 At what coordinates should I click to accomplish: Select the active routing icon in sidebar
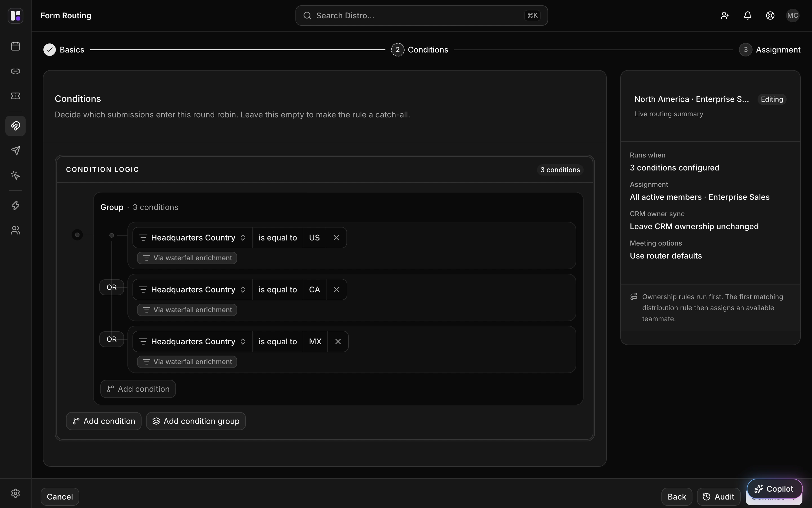pyautogui.click(x=16, y=126)
